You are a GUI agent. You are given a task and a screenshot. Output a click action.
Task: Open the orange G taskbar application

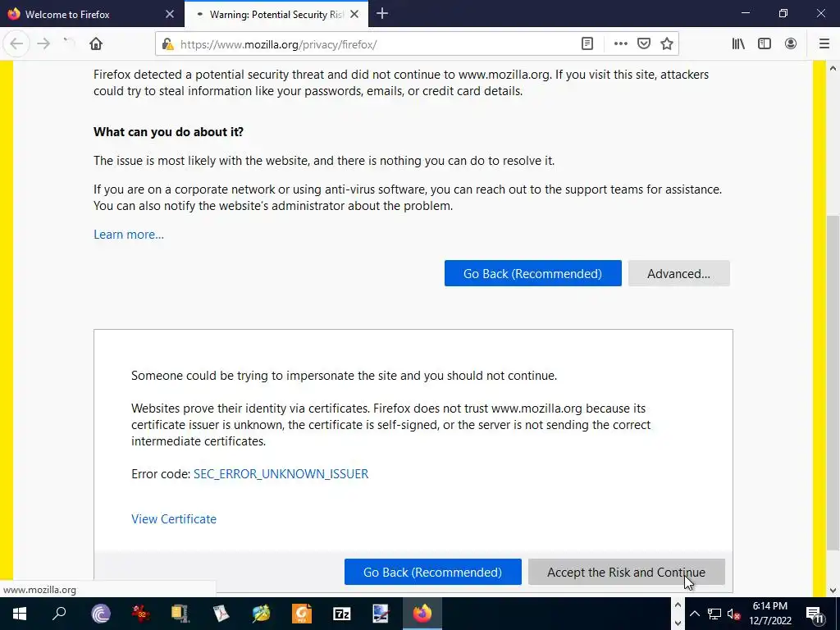click(x=302, y=614)
